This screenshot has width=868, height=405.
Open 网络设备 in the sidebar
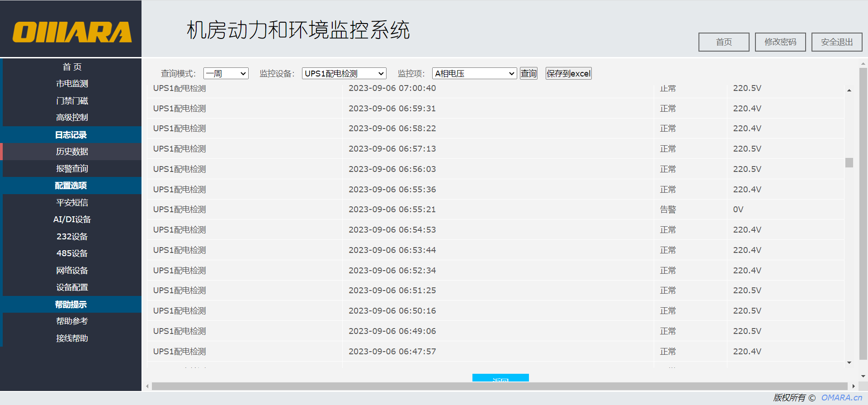(x=72, y=271)
